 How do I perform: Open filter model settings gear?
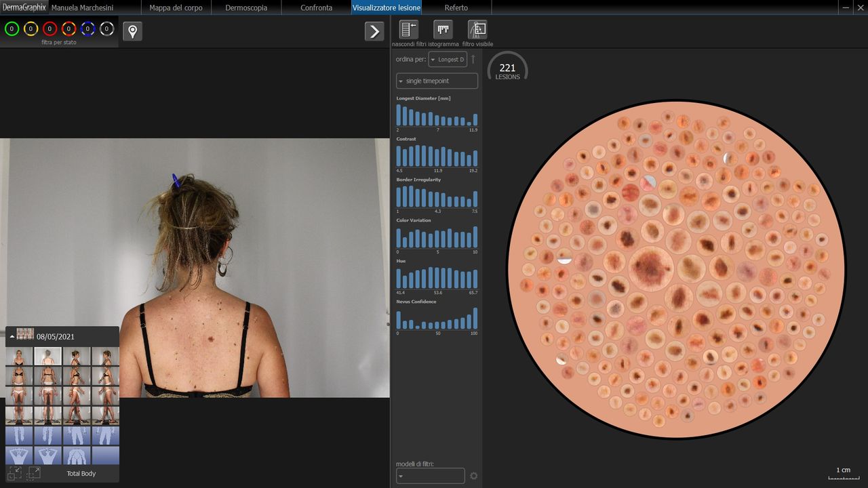(x=473, y=476)
